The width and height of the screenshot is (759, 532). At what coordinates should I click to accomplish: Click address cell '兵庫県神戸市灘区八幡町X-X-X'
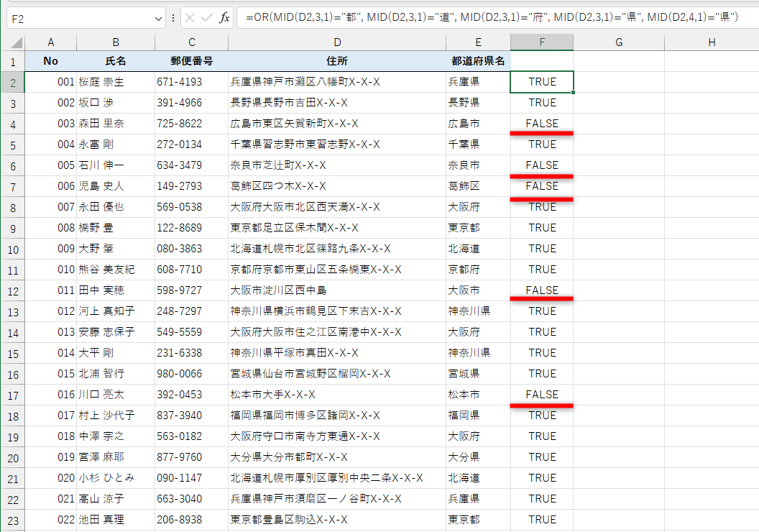(337, 82)
